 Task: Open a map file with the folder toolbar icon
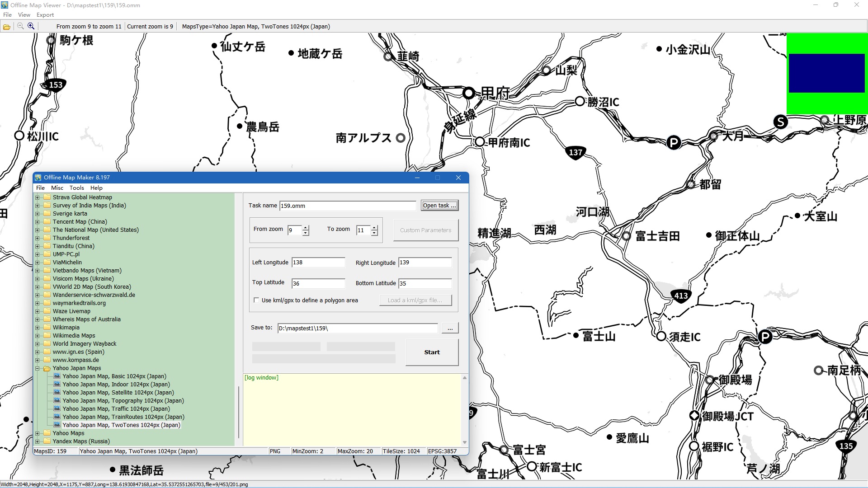(7, 27)
